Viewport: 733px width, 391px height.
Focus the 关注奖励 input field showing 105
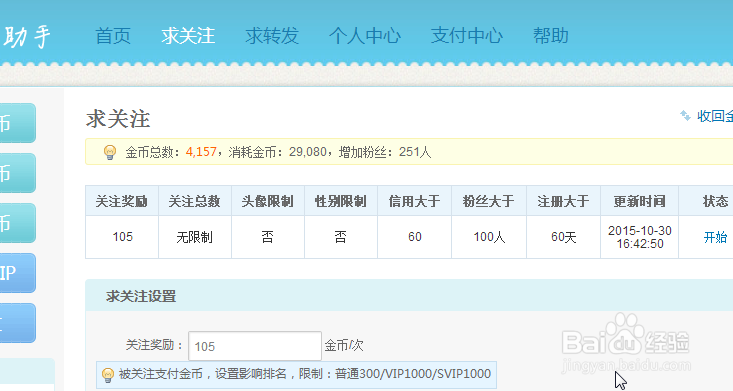[255, 346]
